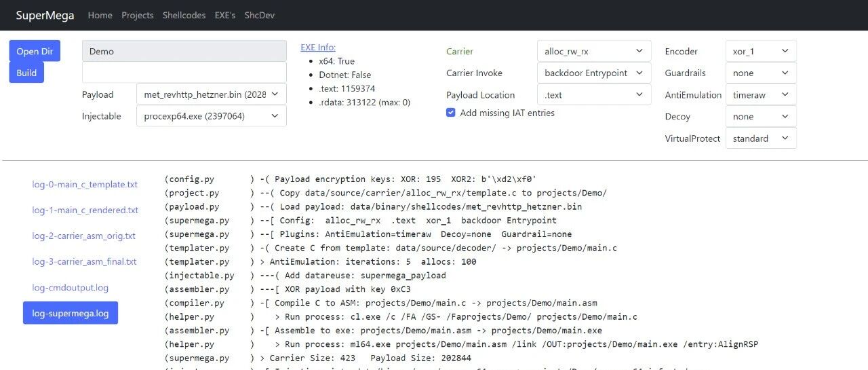
Task: Open the Shellcodes page
Action: pyautogui.click(x=184, y=15)
